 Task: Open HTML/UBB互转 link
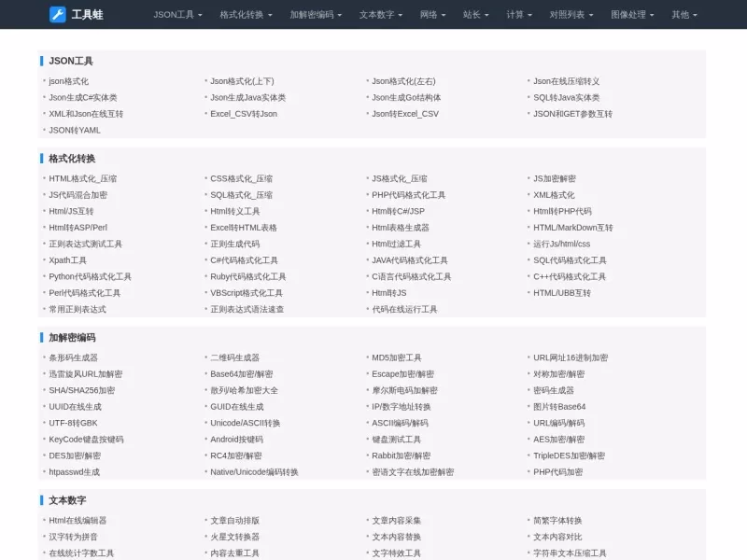(562, 293)
